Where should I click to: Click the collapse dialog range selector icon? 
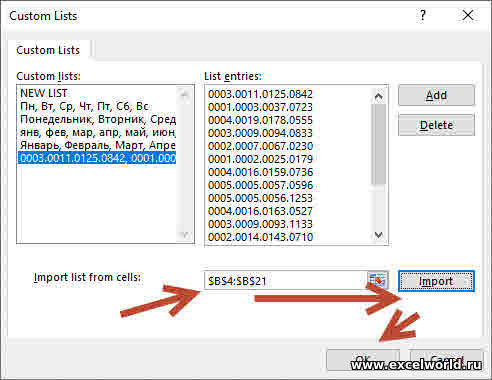pos(378,280)
